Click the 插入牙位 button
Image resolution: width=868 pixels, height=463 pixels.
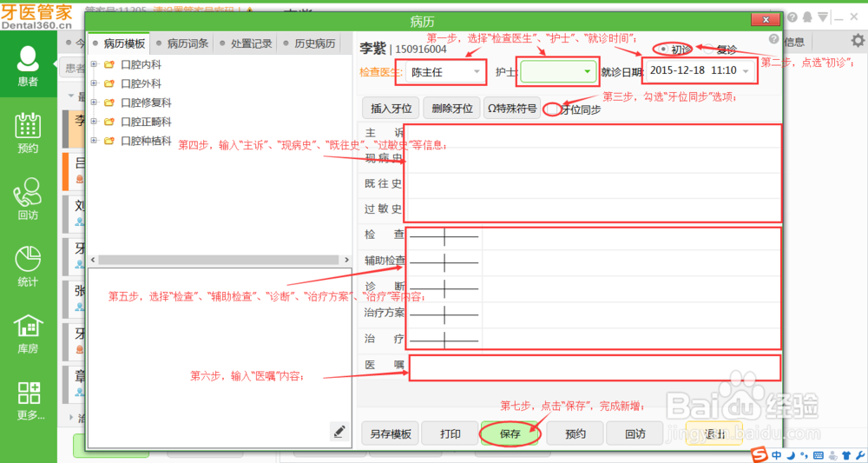click(x=391, y=108)
